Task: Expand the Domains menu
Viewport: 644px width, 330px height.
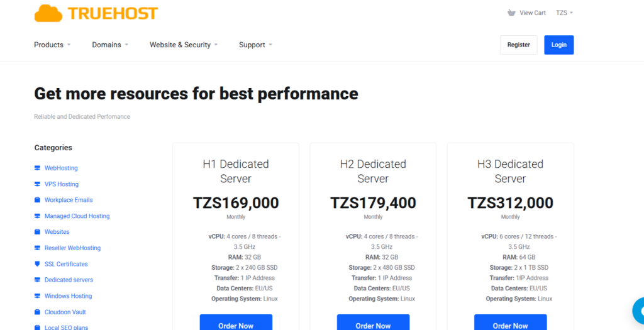Action: point(110,45)
